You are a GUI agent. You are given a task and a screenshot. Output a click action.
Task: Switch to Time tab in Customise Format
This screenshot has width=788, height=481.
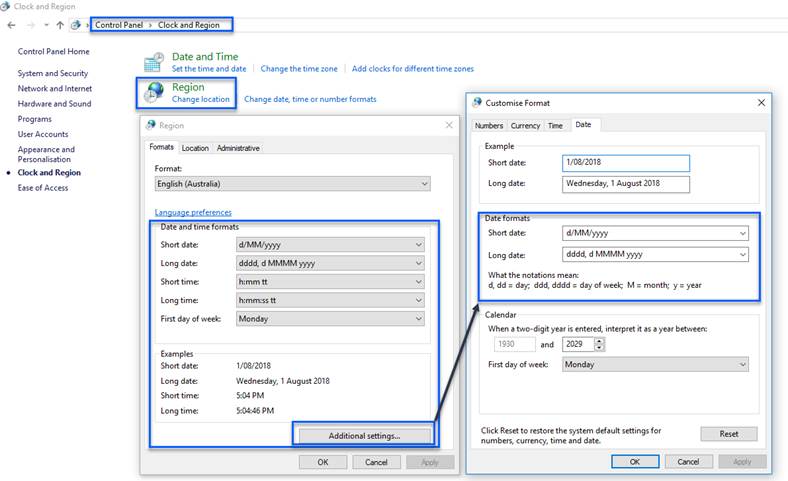pyautogui.click(x=555, y=126)
